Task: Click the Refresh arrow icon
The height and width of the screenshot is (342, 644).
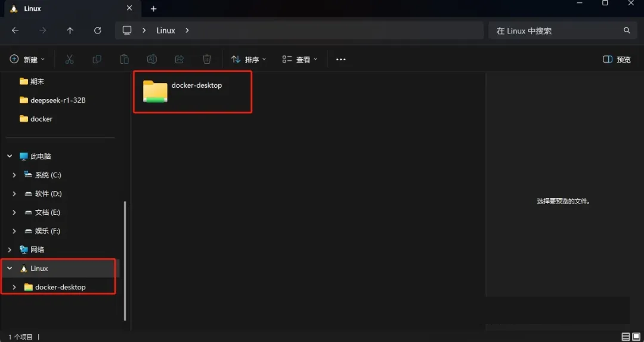Action: point(98,30)
